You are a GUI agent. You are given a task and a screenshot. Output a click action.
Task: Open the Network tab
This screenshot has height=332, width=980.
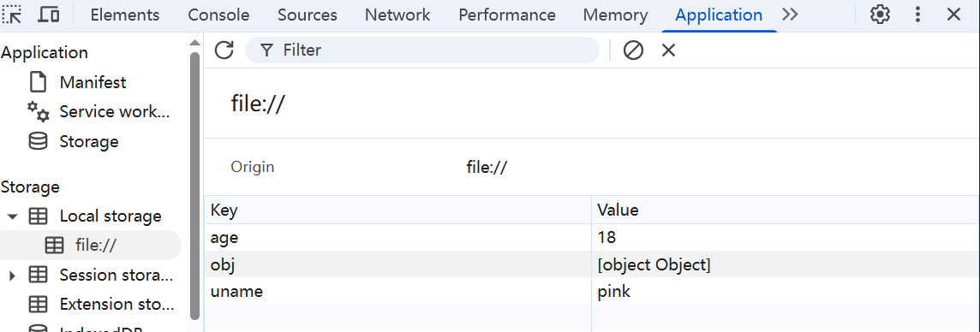coord(397,15)
